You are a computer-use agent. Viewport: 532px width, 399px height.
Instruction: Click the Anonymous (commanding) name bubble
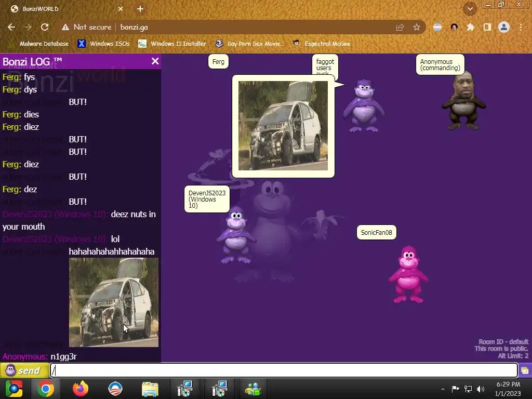440,64
